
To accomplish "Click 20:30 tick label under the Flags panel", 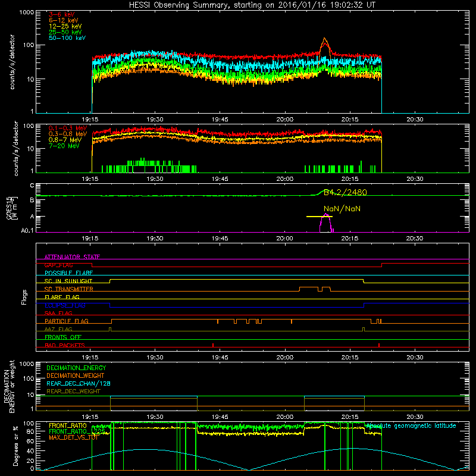I will (x=415, y=358).
